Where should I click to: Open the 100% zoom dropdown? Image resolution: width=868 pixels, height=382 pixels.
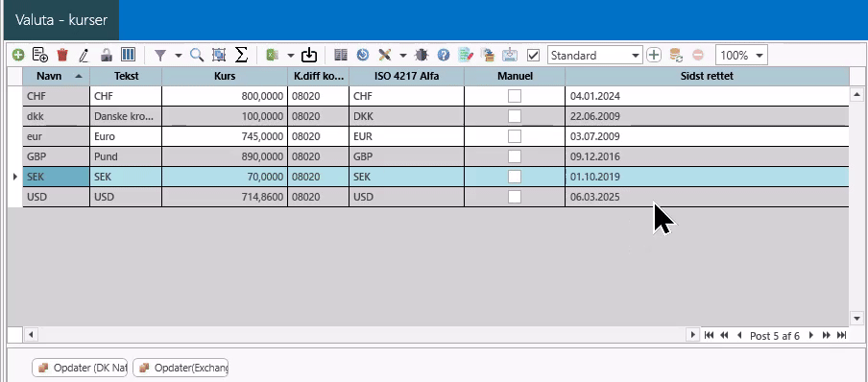click(741, 55)
